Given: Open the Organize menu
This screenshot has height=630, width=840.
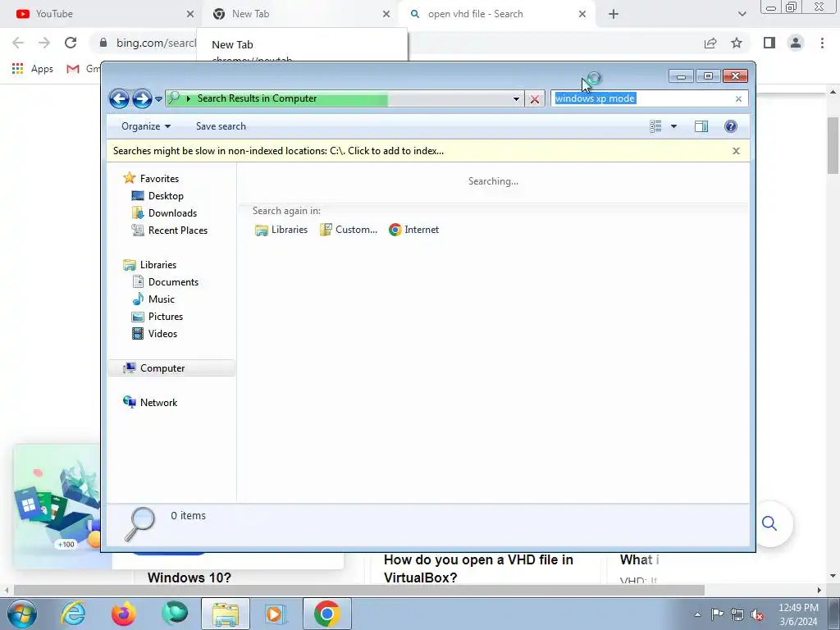Looking at the screenshot, I should [x=146, y=126].
